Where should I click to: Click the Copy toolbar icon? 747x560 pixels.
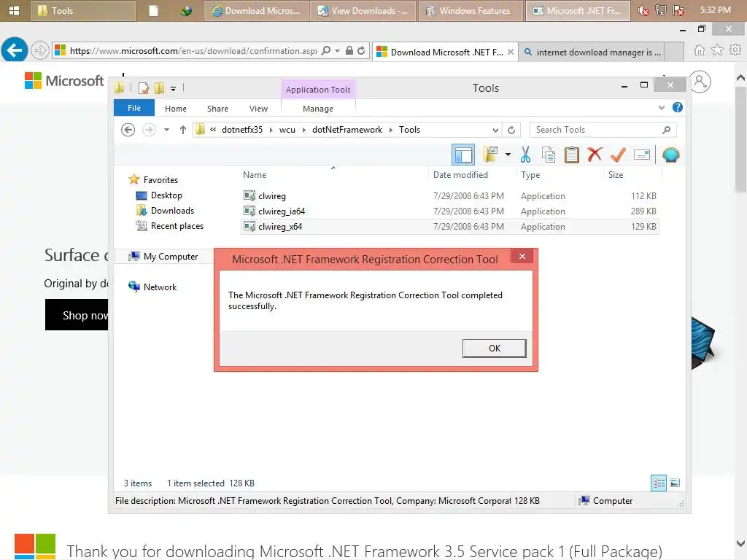pos(549,155)
